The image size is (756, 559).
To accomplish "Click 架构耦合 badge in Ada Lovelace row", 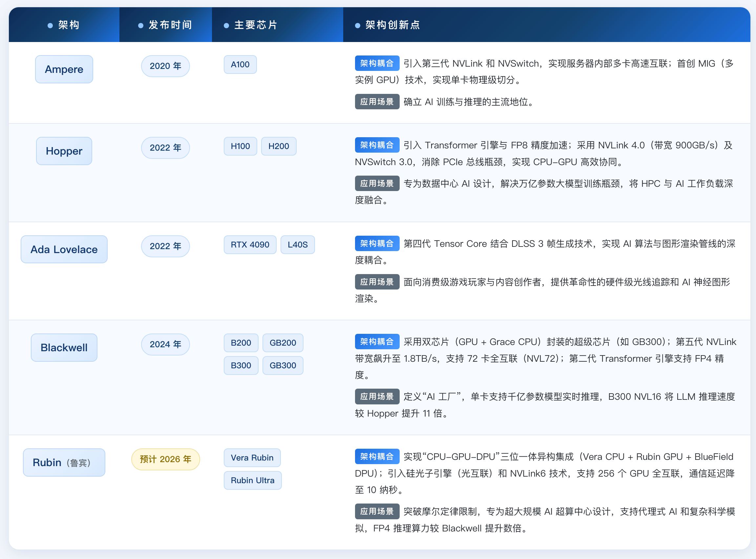I will [x=377, y=243].
